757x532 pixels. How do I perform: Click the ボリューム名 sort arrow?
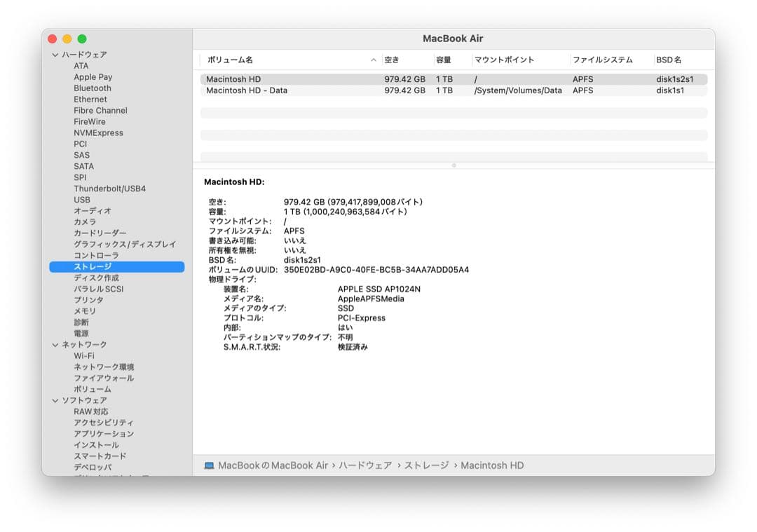point(373,60)
